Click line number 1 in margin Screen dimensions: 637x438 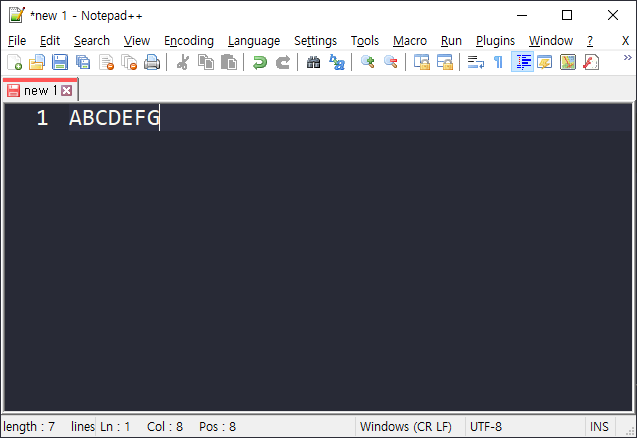pyautogui.click(x=42, y=118)
